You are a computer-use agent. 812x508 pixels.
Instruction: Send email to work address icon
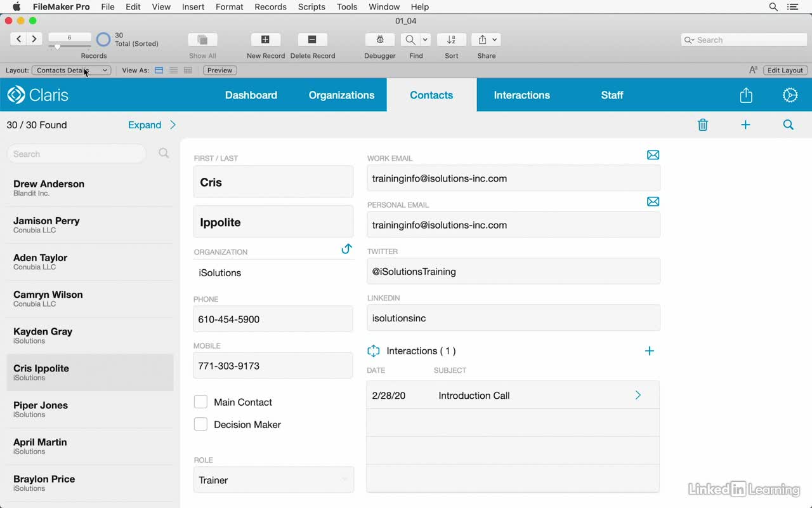click(x=653, y=155)
